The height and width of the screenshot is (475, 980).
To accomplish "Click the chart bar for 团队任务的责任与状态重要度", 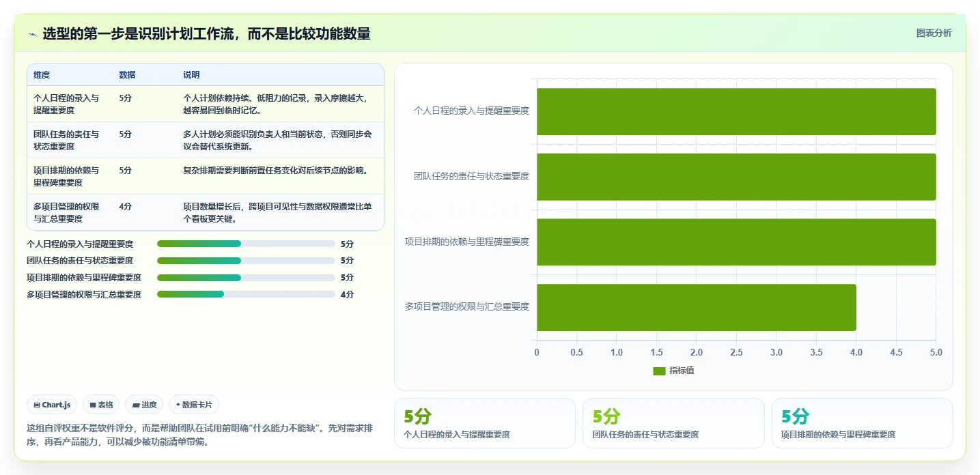I will pos(736,177).
